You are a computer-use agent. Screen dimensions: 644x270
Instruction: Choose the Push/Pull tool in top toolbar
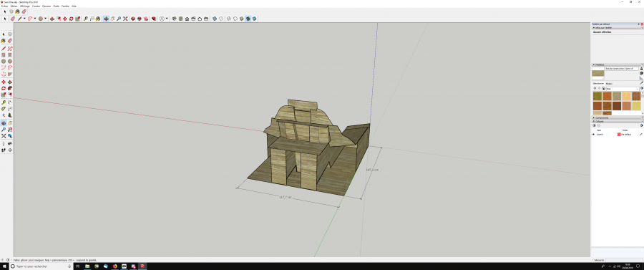[x=52, y=19]
